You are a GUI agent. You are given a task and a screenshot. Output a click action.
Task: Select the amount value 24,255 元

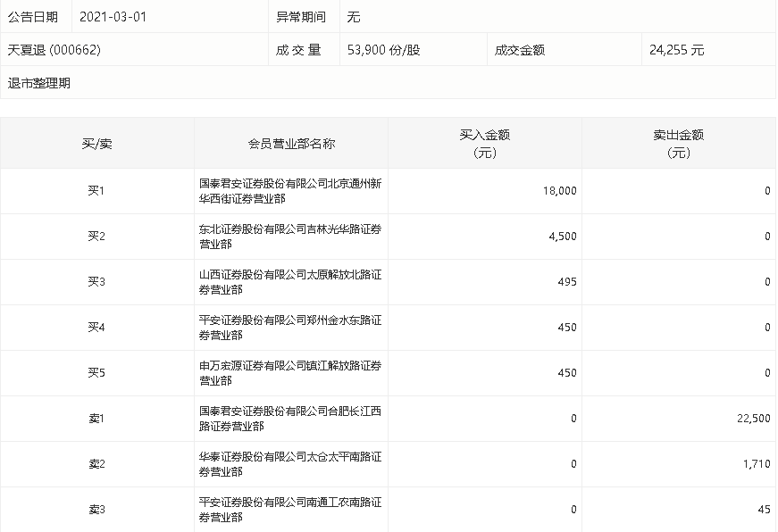pyautogui.click(x=676, y=50)
